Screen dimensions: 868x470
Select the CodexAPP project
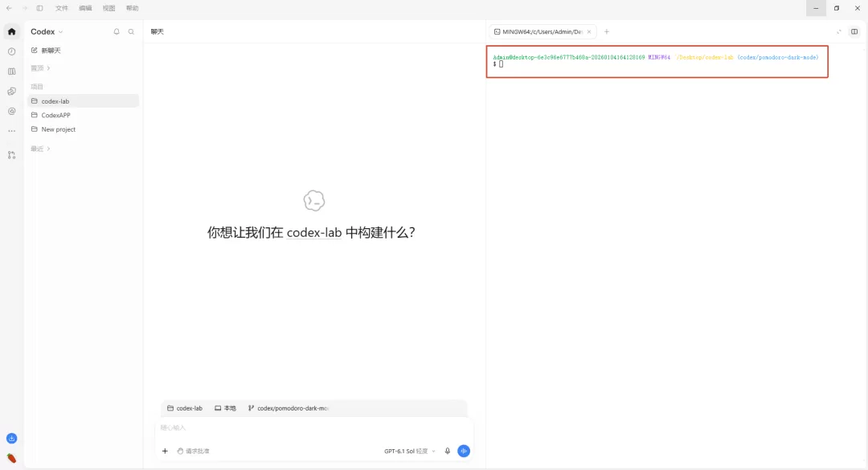point(83,115)
